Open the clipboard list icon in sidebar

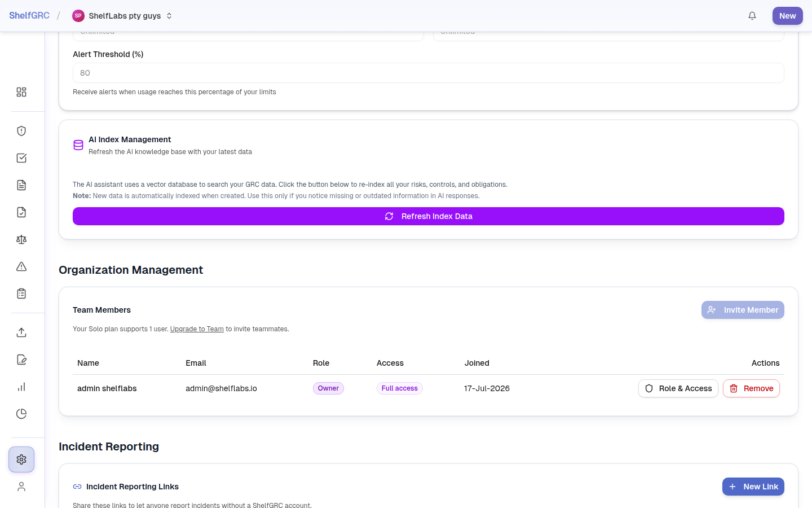21,294
